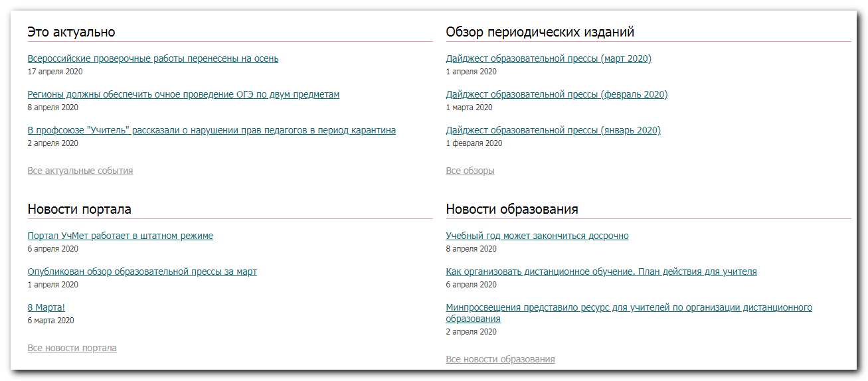
Task: Open 'Опубликован обзор образовательной прессы за март'
Action: (x=142, y=271)
